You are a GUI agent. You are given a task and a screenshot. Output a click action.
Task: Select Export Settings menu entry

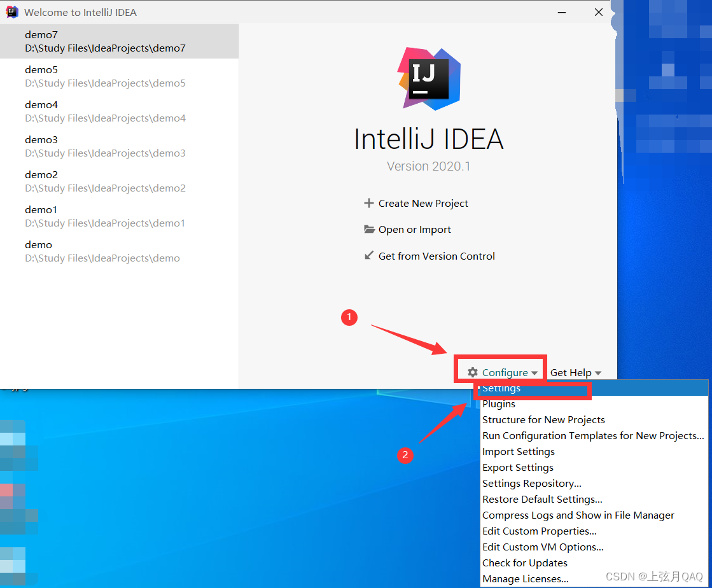point(594,467)
